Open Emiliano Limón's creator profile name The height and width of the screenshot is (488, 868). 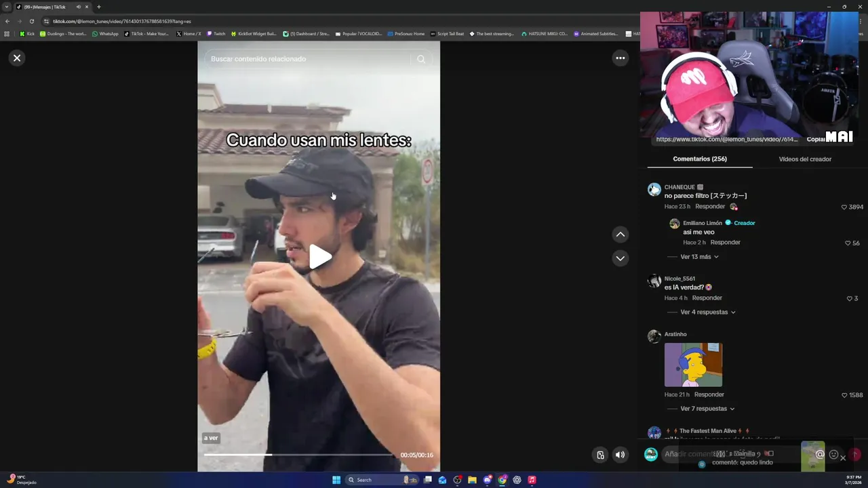coord(703,223)
